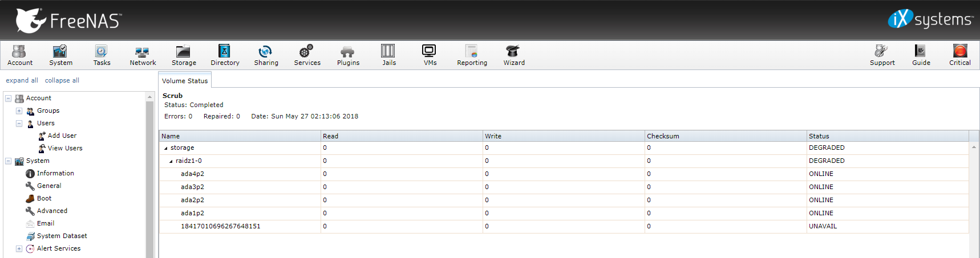Open the Directory toolbar icon
The image size is (980, 258).
pyautogui.click(x=225, y=55)
